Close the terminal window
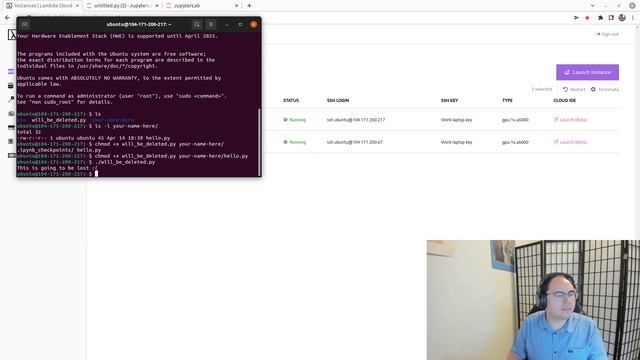This screenshot has height=360, width=640. [x=253, y=24]
